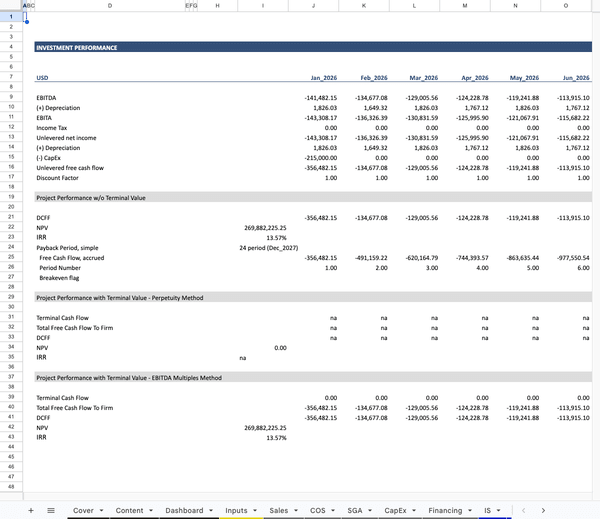600x519 pixels.
Task: Open Inputs tab dropdown arrow
Action: point(255,511)
